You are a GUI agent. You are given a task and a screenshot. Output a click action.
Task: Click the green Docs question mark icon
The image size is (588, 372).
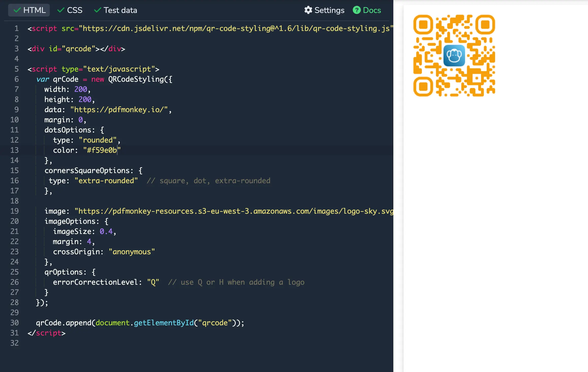[357, 10]
